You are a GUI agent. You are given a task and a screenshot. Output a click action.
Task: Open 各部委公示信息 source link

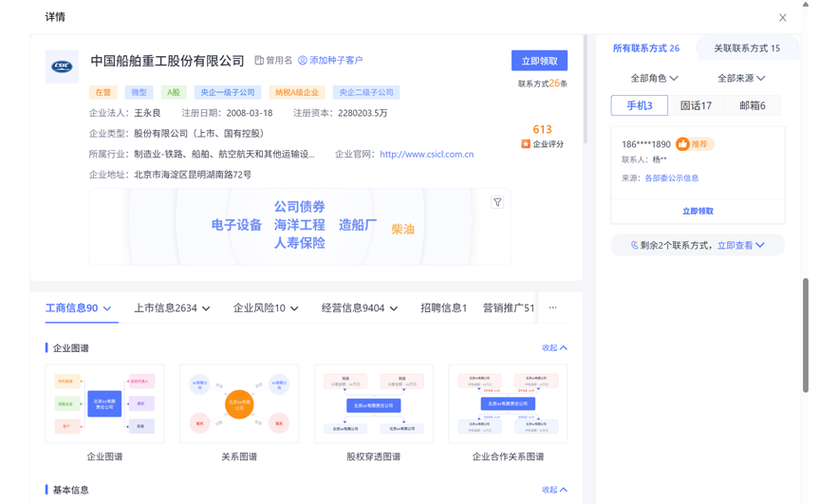point(672,177)
